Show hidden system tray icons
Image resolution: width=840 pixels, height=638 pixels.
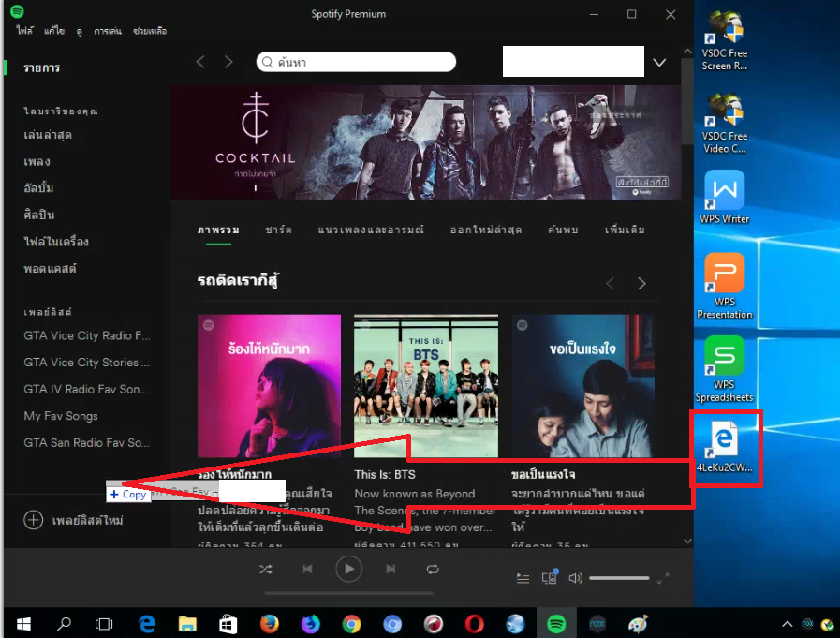787,624
